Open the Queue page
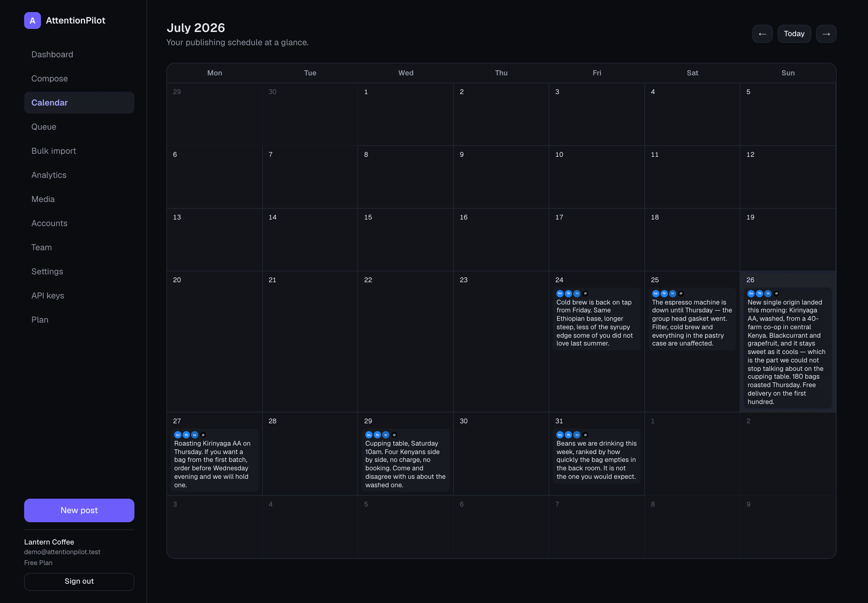Viewport: 868px width, 603px height. click(x=79, y=127)
